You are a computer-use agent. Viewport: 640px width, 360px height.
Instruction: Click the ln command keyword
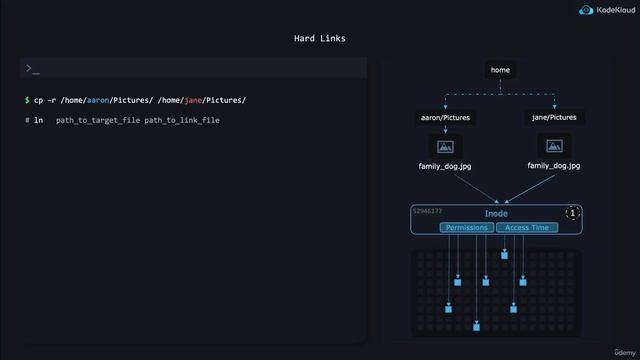tap(38, 120)
